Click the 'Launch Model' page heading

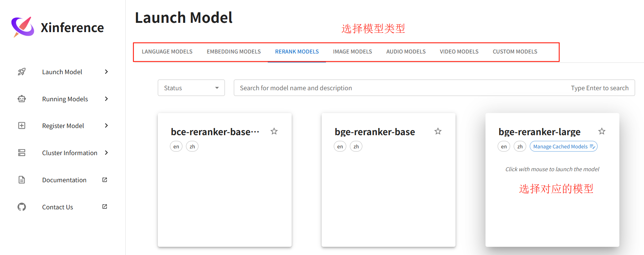point(183,17)
